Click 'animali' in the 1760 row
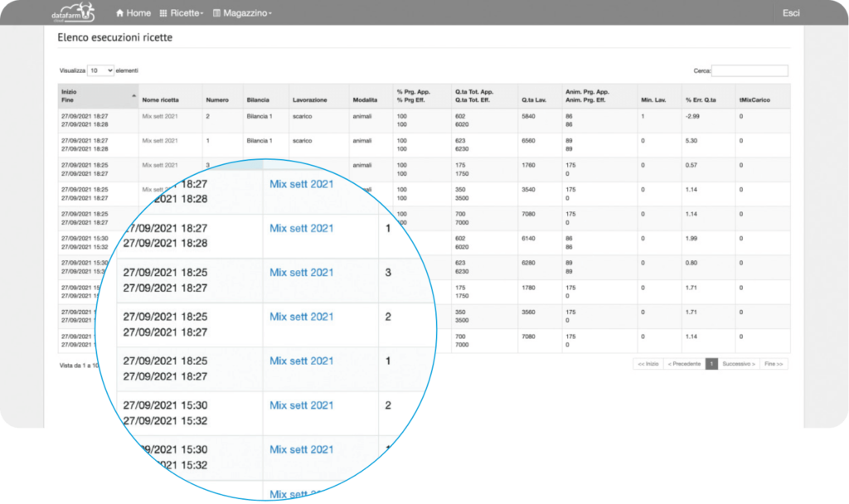The width and height of the screenshot is (849, 504). point(362,165)
